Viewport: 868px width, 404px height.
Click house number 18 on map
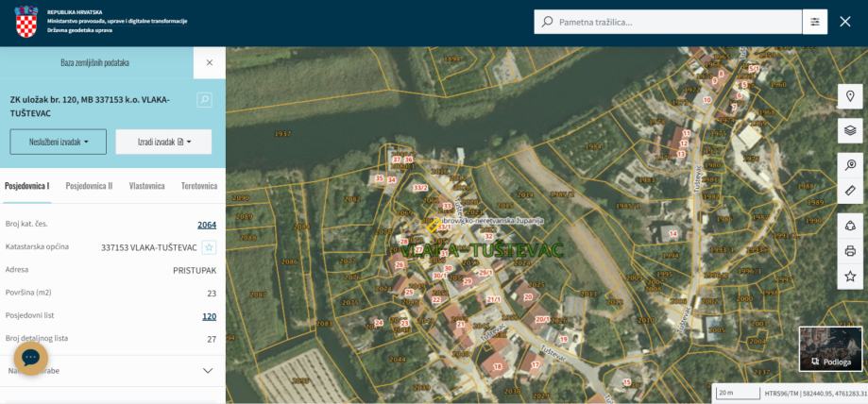[x=497, y=366]
